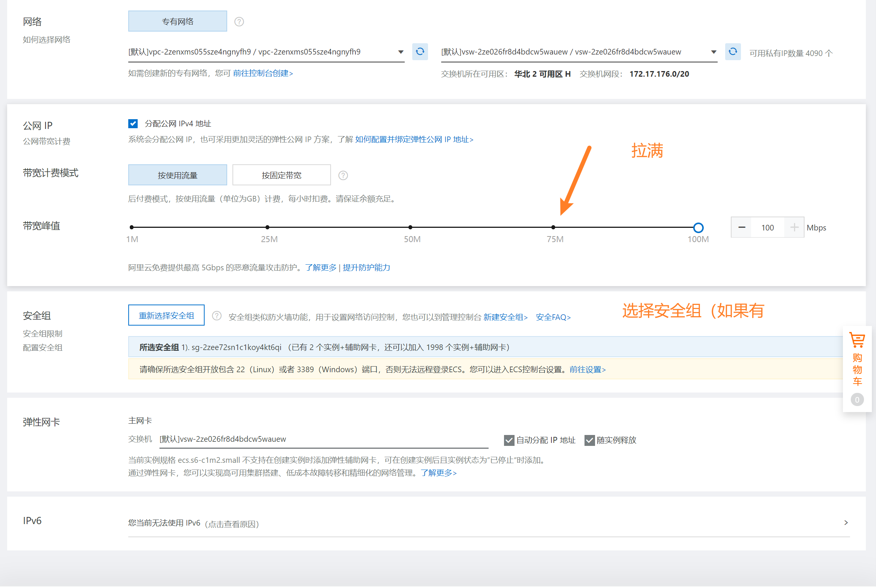The height and width of the screenshot is (588, 876).
Task: Toggle 自动分配 IP 地址 checkbox
Action: (x=509, y=440)
